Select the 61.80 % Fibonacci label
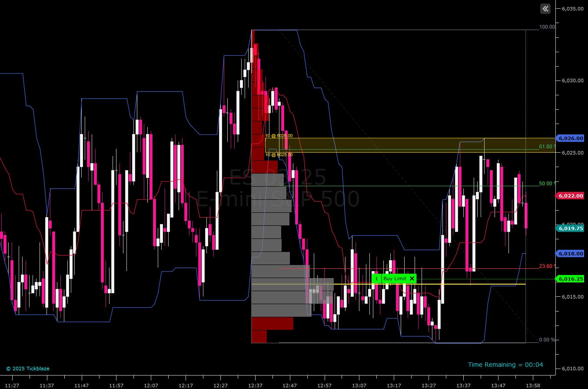The image size is (588, 389). point(547,147)
